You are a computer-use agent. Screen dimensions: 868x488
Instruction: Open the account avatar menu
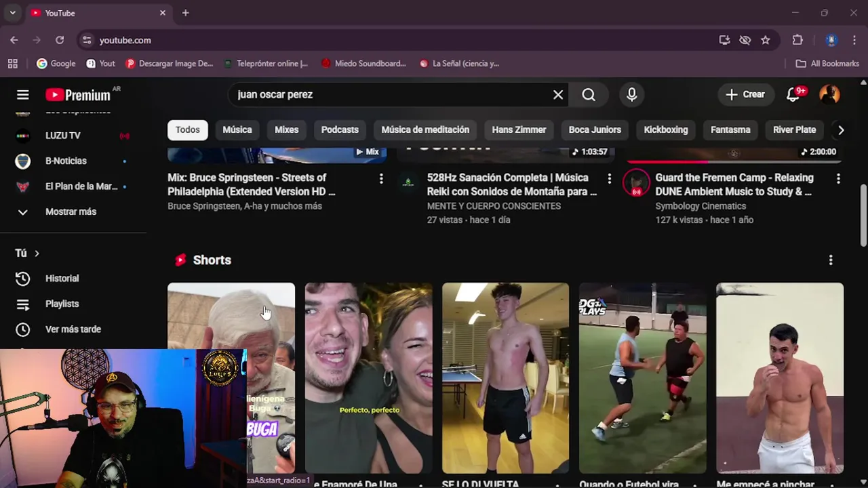click(829, 94)
